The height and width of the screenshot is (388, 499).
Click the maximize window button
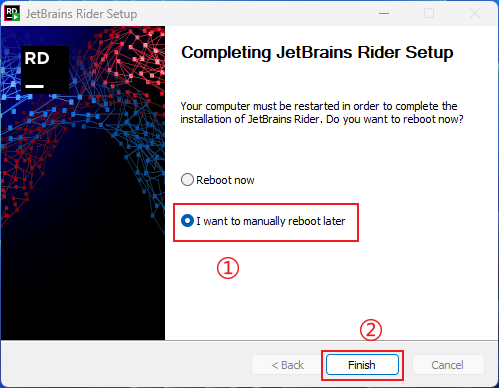[x=429, y=14]
